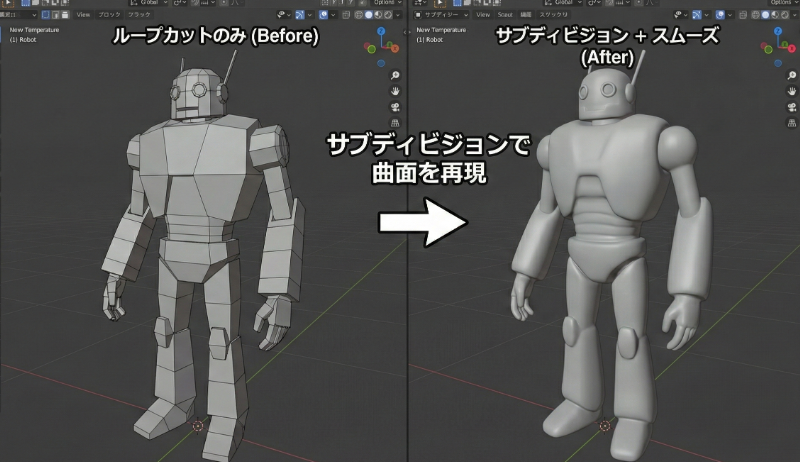Toggle gizmo display in right viewport
Screen dimensions: 800x462
[x=697, y=15]
